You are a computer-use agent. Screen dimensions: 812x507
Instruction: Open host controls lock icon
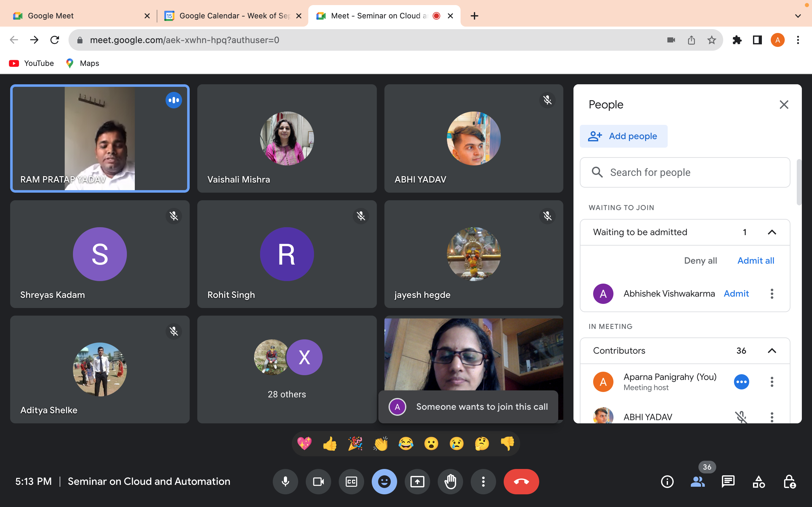tap(789, 482)
